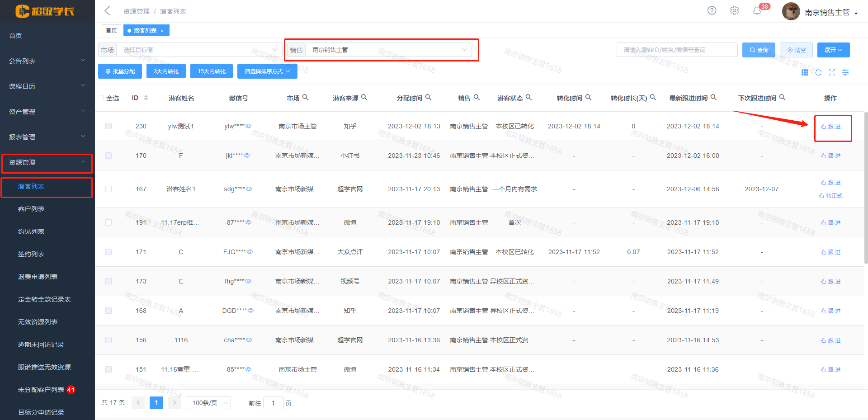Click the 转正式 link for row 167
Screen dimensions: 868x420
(x=831, y=196)
